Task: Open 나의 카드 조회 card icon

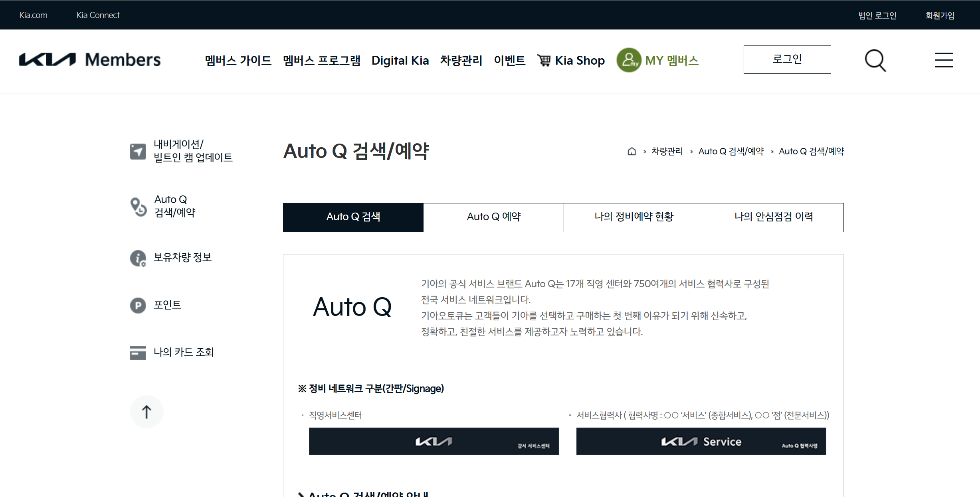Action: (x=138, y=353)
